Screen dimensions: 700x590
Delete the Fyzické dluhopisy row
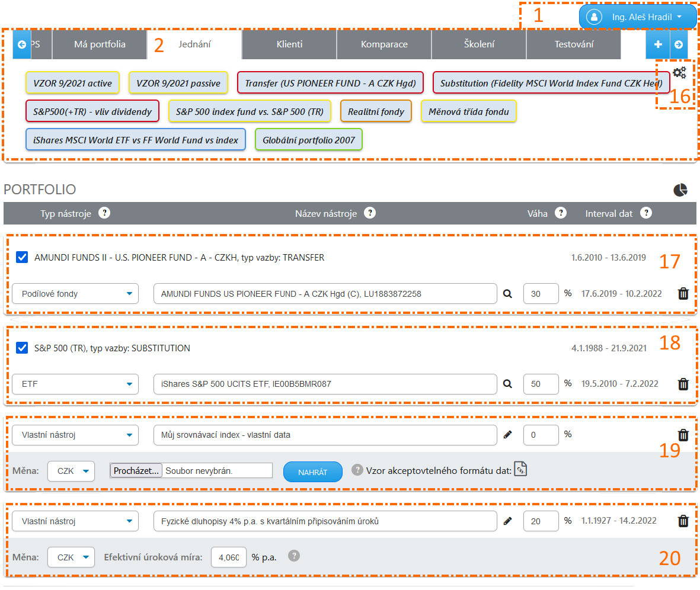click(x=683, y=521)
